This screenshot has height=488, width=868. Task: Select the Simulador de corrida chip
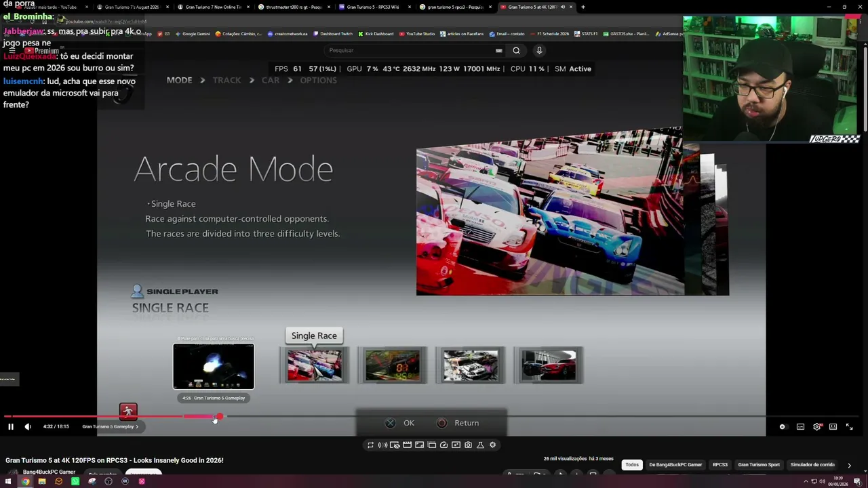point(812,464)
